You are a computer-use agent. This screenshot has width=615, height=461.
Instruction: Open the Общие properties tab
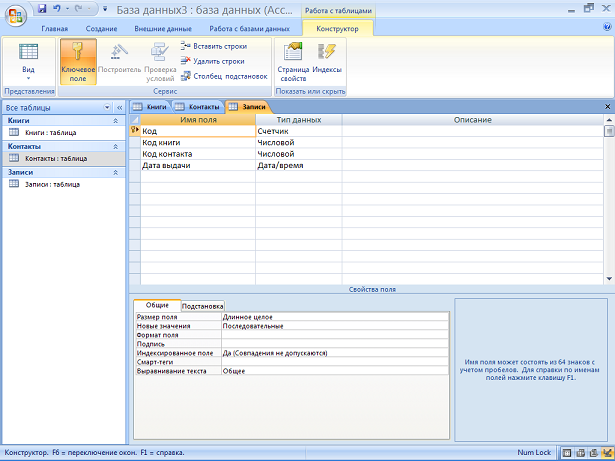[x=157, y=305]
